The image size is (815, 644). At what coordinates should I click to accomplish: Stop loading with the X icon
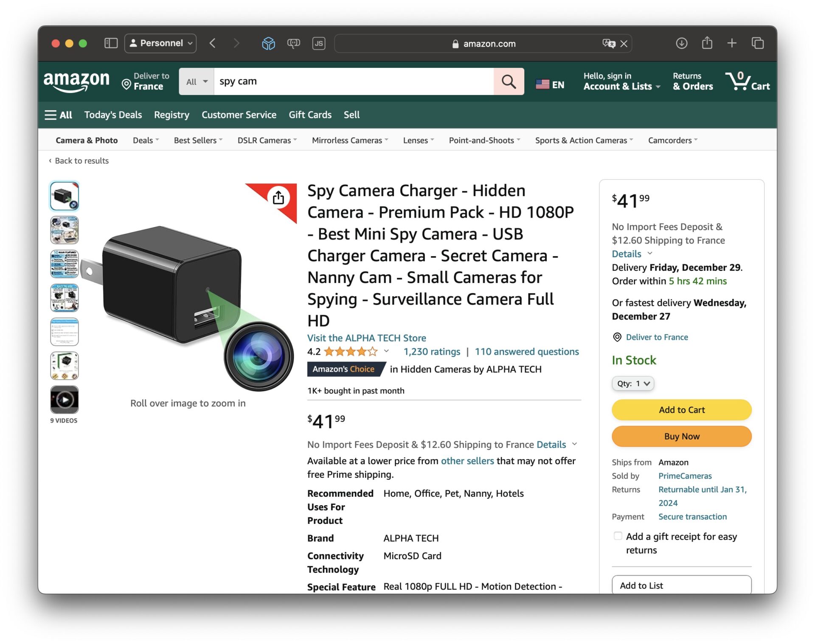point(624,44)
